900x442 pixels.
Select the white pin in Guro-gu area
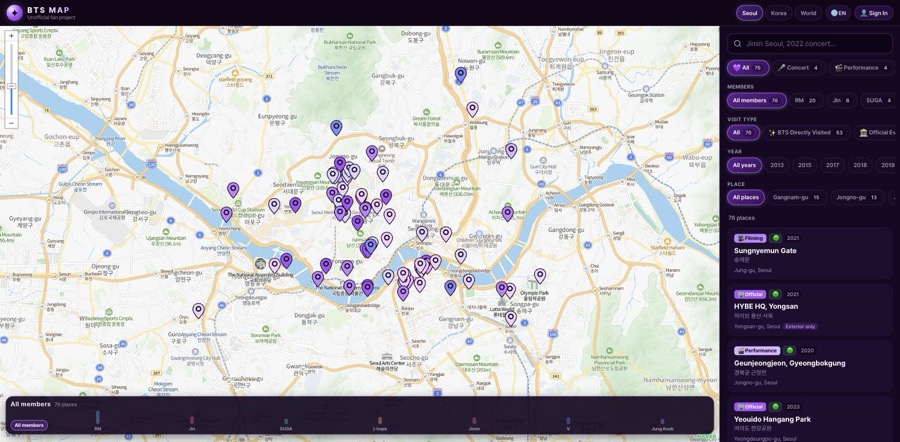click(198, 311)
